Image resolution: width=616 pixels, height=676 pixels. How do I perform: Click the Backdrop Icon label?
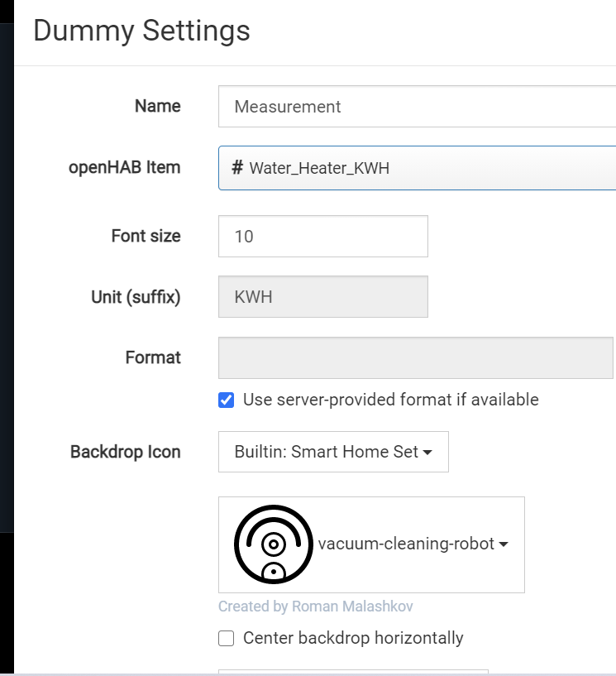[125, 452]
